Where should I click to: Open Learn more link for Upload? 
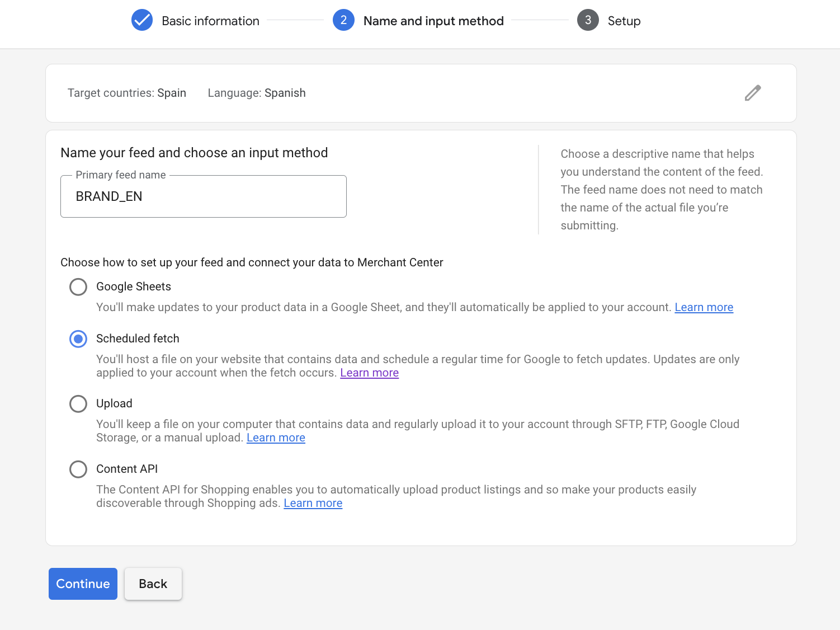(x=276, y=438)
